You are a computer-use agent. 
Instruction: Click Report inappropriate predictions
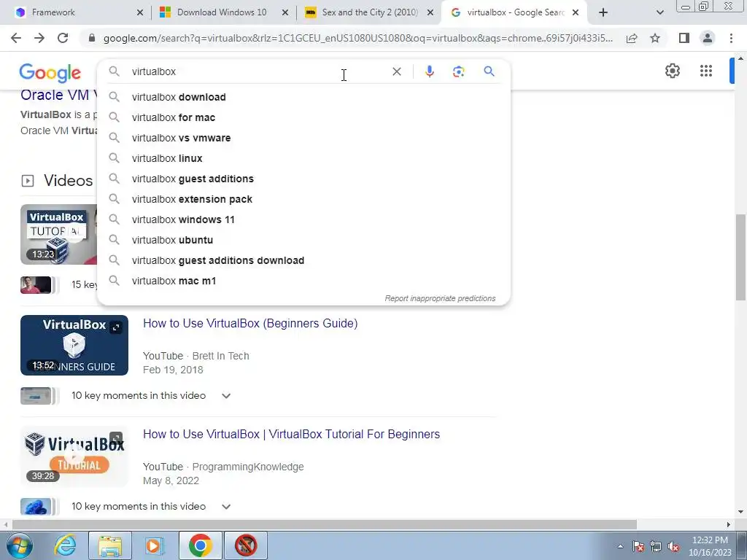tap(440, 298)
